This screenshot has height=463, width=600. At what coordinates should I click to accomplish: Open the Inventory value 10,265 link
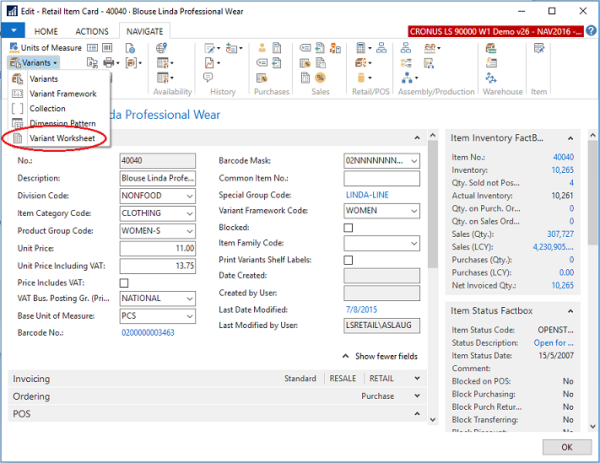click(562, 170)
